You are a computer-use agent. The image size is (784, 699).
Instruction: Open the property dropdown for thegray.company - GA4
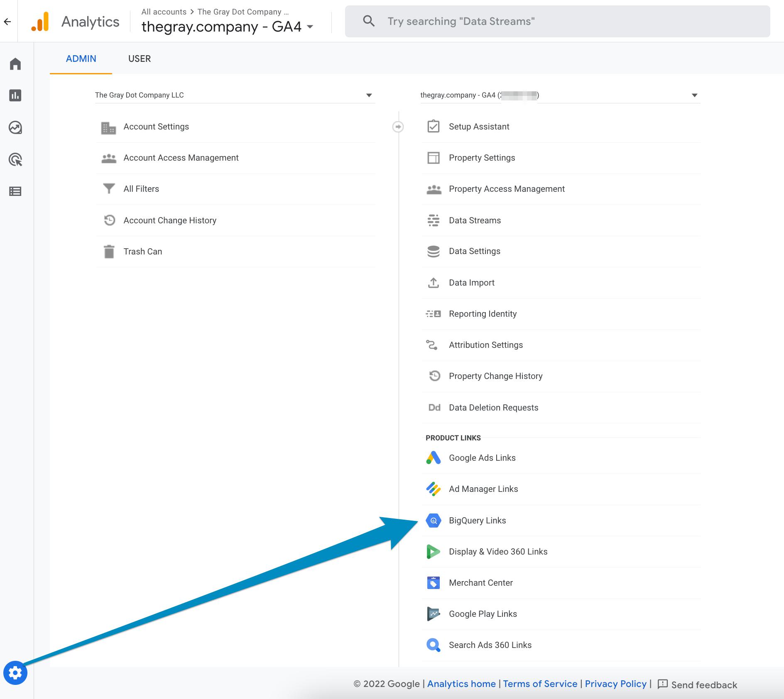[693, 95]
